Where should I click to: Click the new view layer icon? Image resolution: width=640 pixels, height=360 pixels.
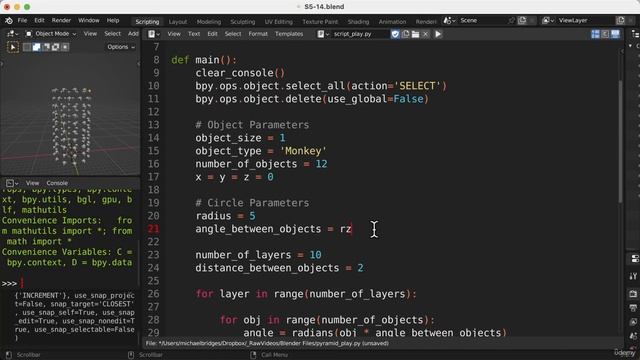click(x=620, y=20)
